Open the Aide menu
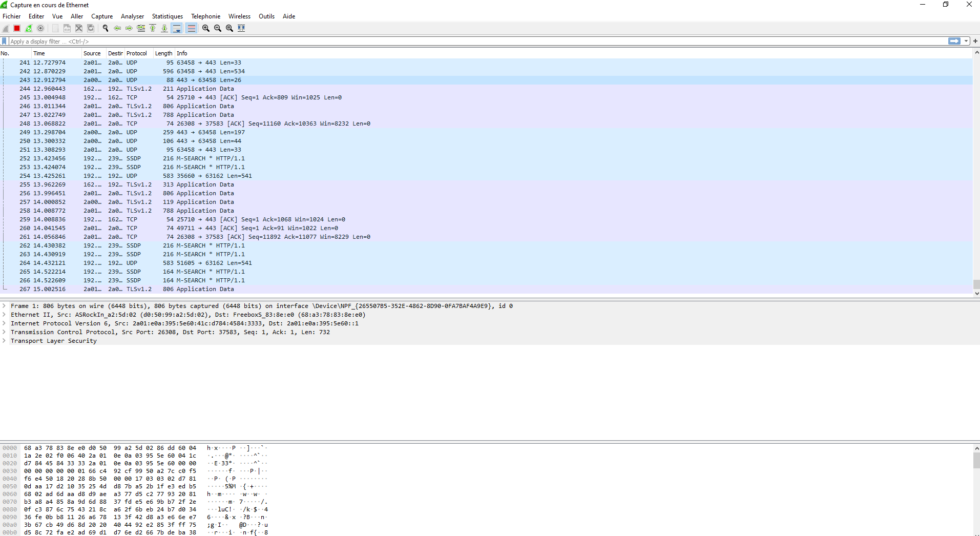This screenshot has height=536, width=980. coord(289,16)
